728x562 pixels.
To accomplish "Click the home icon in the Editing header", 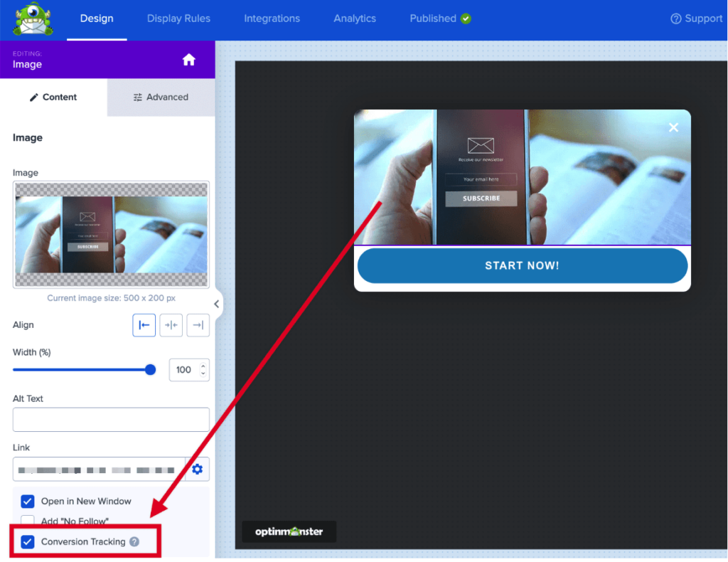I will tap(188, 60).
